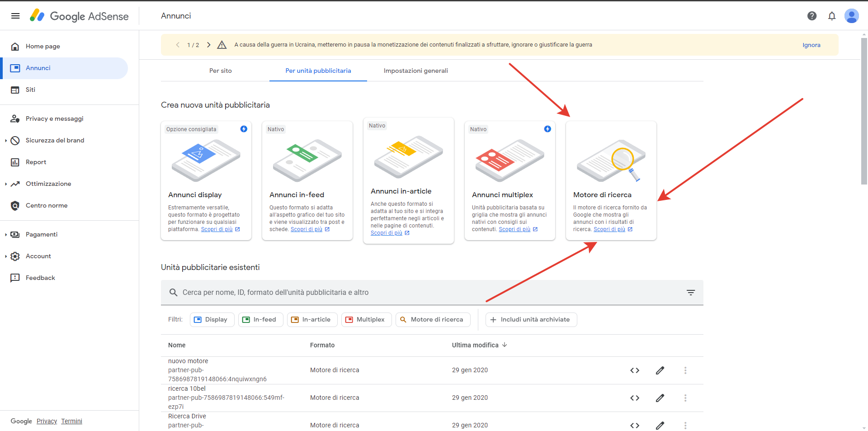Image resolution: width=868 pixels, height=431 pixels.
Task: Select the 'nuovo motore' unit name
Action: pos(188,361)
